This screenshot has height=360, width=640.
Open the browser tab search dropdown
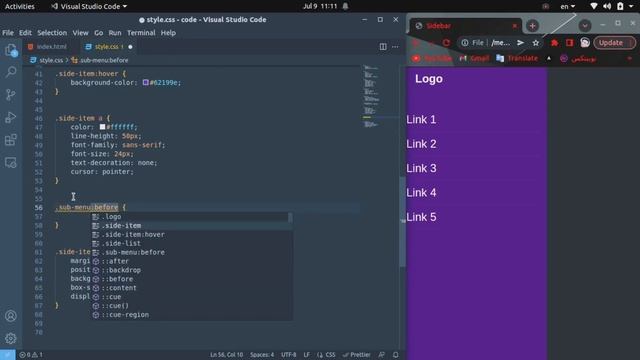click(x=585, y=26)
